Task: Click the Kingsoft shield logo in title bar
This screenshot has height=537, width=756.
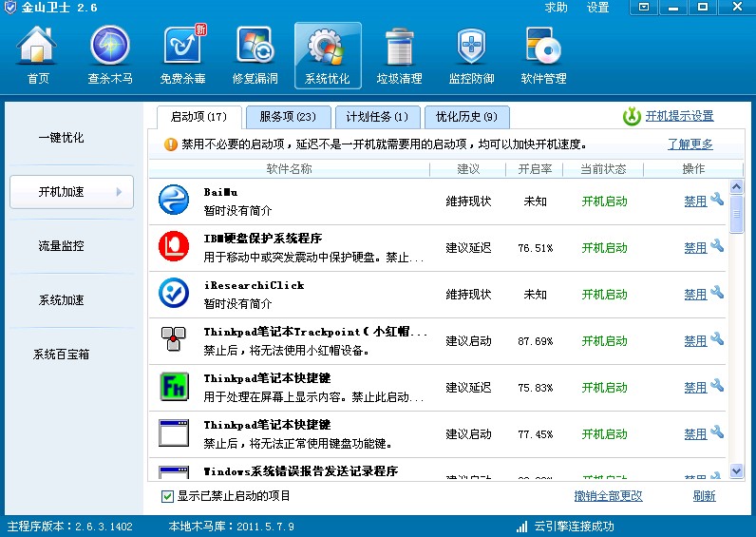Action: [9, 8]
